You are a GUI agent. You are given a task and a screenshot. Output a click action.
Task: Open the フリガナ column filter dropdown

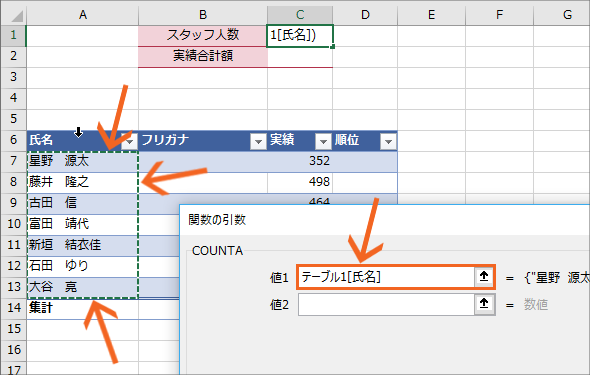point(258,142)
